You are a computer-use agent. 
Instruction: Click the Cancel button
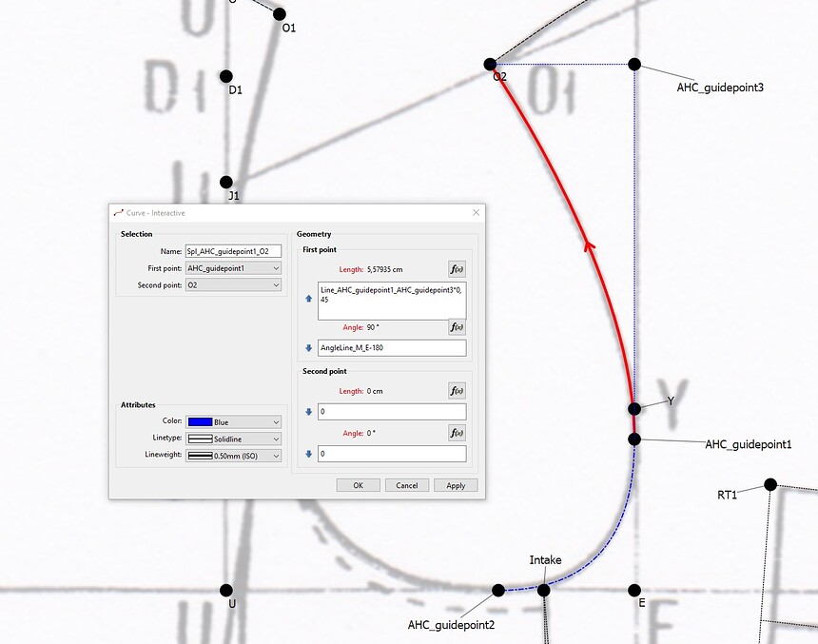point(406,485)
